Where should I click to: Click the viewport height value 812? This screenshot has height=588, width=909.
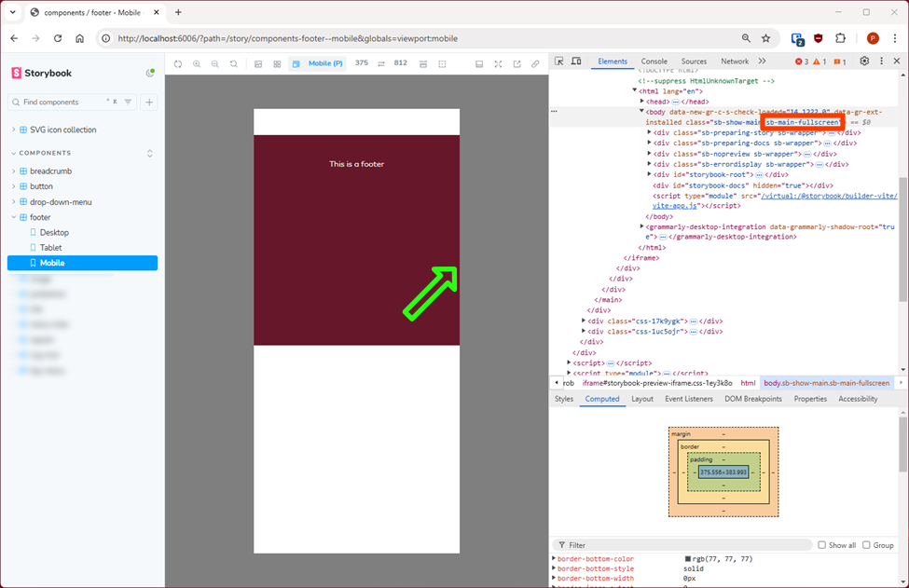pyautogui.click(x=401, y=63)
